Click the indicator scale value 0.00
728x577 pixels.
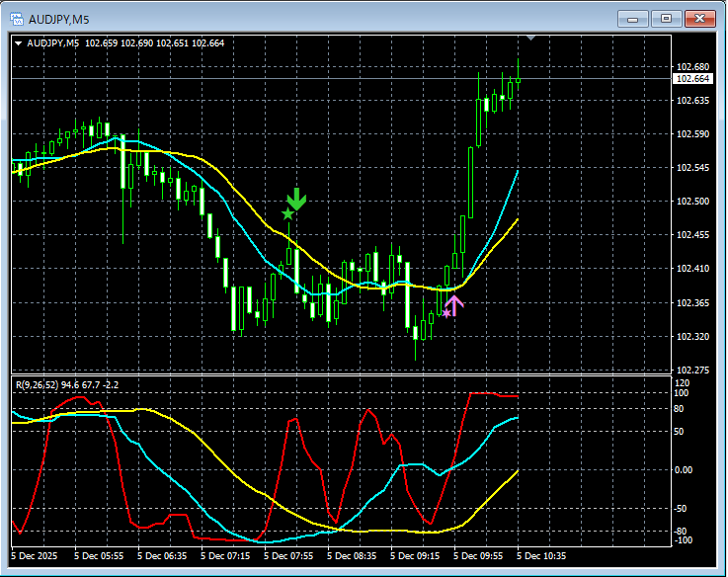[684, 469]
